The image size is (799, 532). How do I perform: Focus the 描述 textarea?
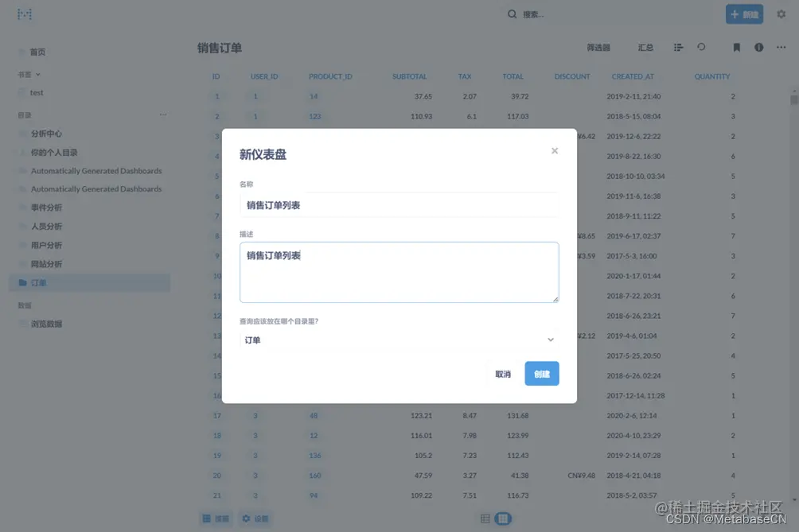point(399,273)
